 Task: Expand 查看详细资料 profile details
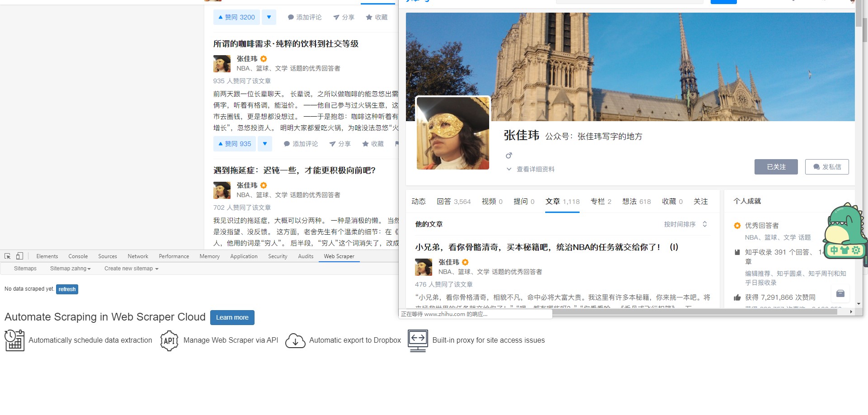530,169
